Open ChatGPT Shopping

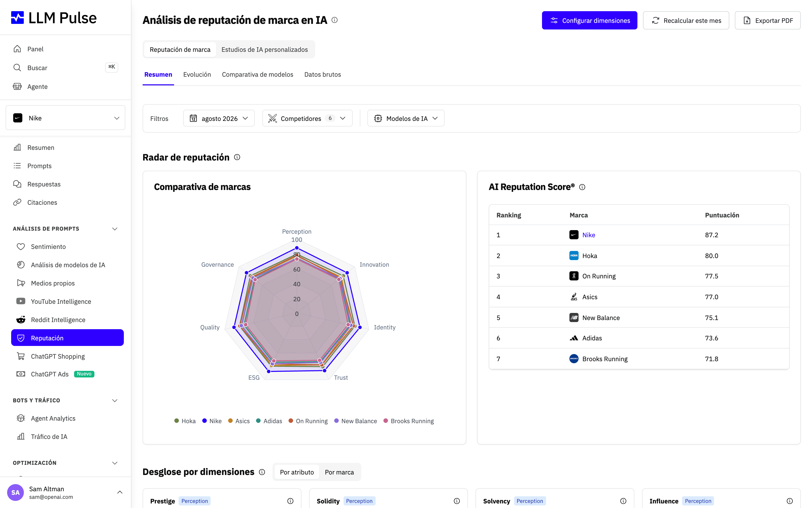tap(67, 356)
